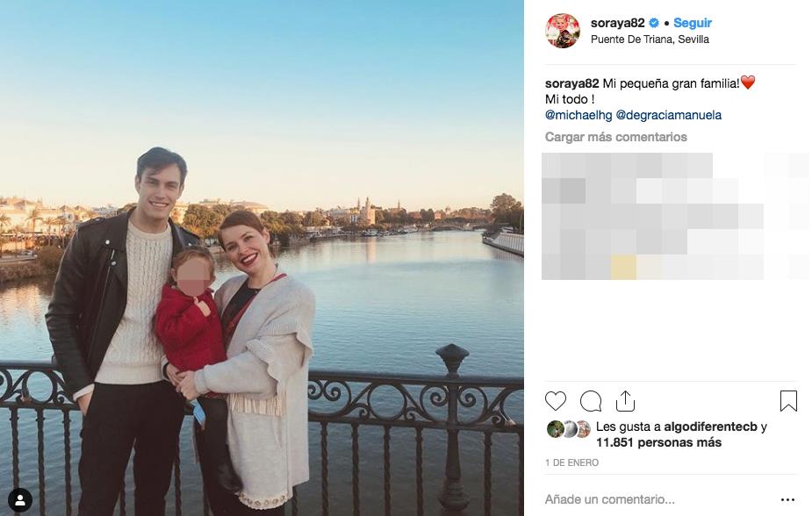
Task: Click the soraya82 username in the header
Action: (618, 24)
